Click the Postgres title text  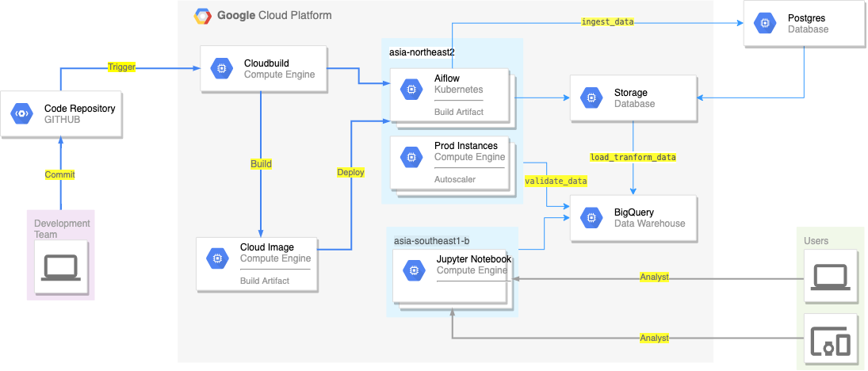click(806, 18)
